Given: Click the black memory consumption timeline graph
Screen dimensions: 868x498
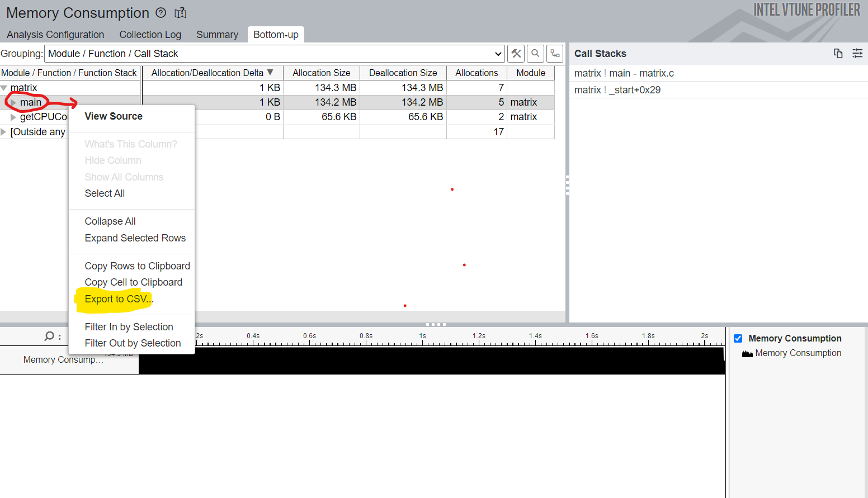Looking at the screenshot, I should (x=431, y=360).
